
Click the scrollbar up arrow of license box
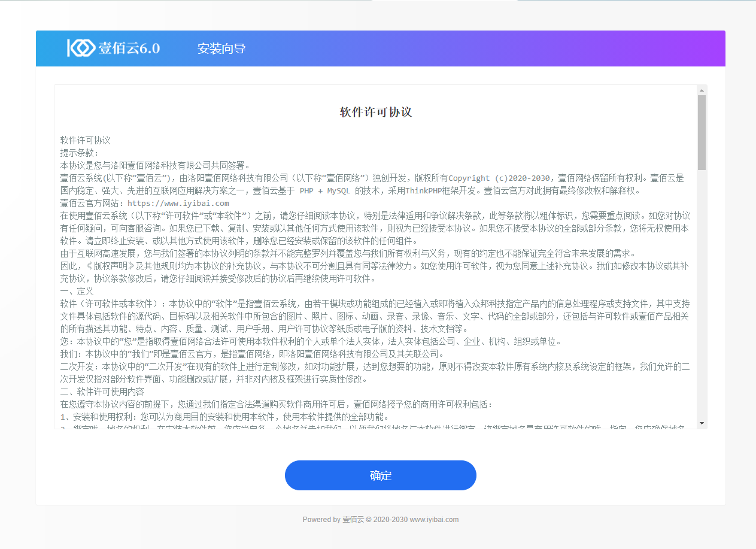tap(702, 90)
